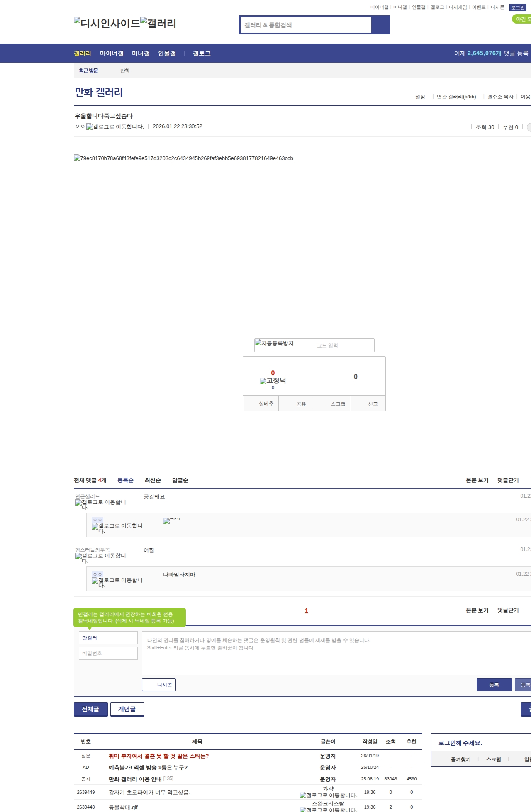Sort comments by 최신순
The image size is (531, 812).
(153, 480)
